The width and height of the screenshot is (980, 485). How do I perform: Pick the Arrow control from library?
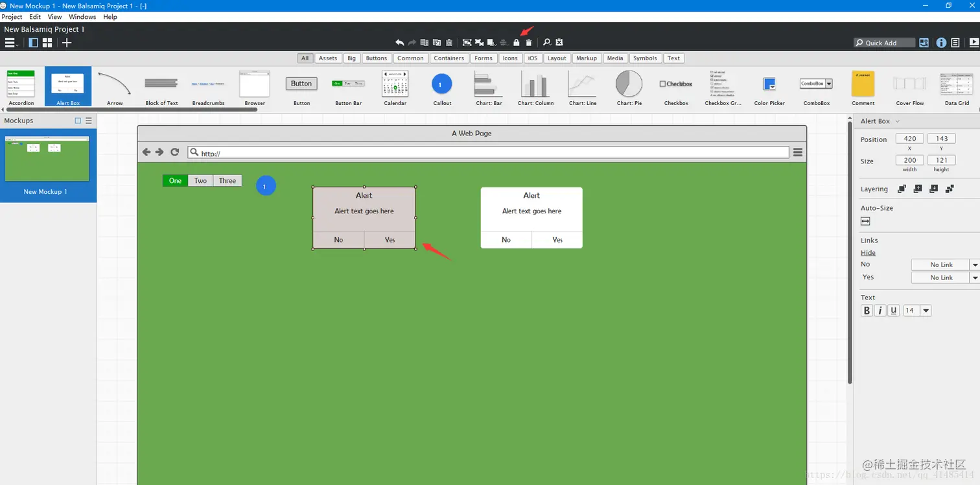tap(115, 88)
